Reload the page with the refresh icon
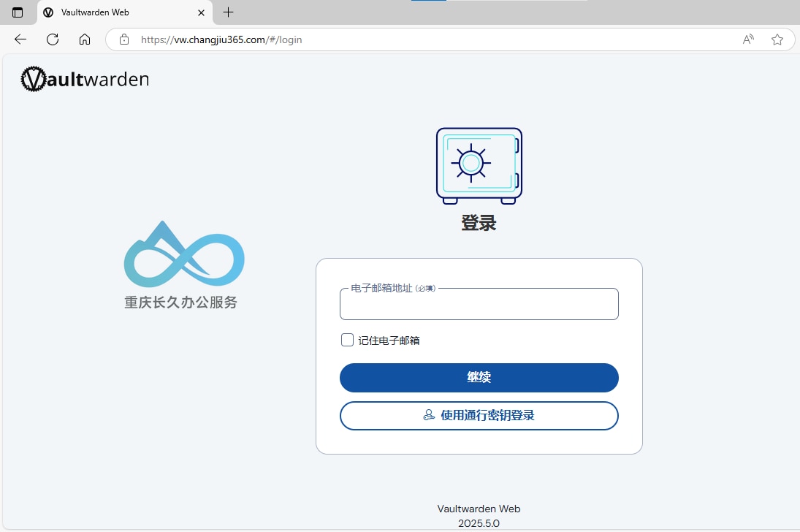This screenshot has height=532, width=800. [x=53, y=39]
